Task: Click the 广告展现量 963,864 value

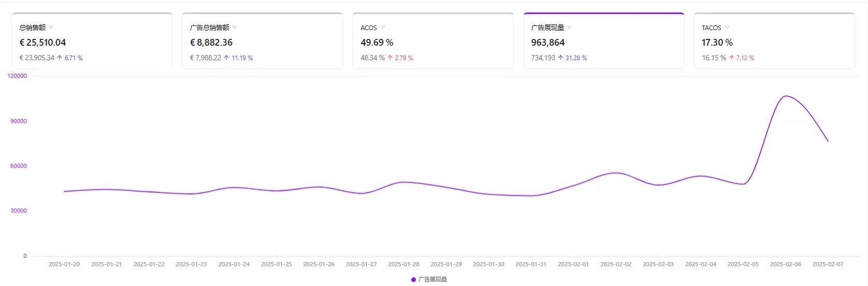Action: pos(548,43)
